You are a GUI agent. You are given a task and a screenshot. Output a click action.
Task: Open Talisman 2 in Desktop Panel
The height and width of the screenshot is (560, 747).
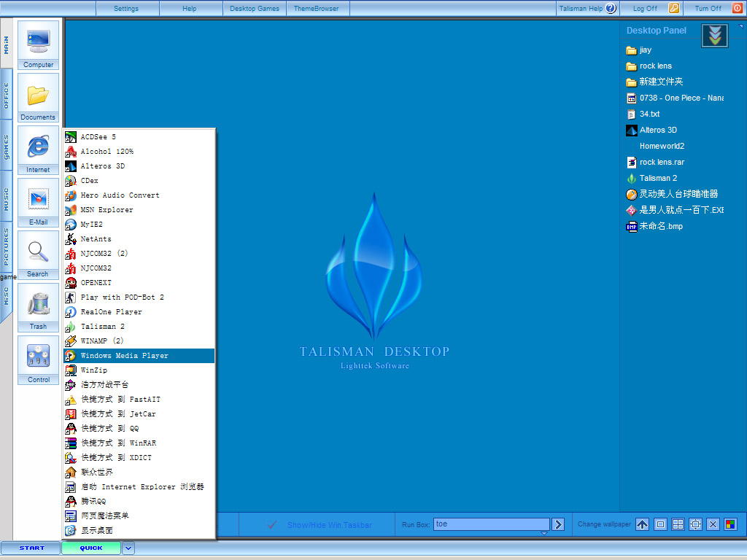(x=651, y=178)
